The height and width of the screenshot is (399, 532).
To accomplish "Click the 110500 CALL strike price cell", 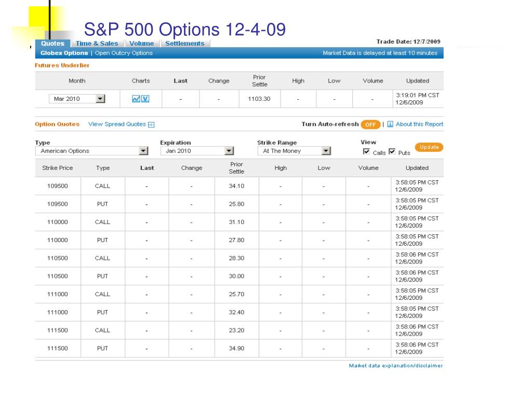I will pyautogui.click(x=58, y=258).
